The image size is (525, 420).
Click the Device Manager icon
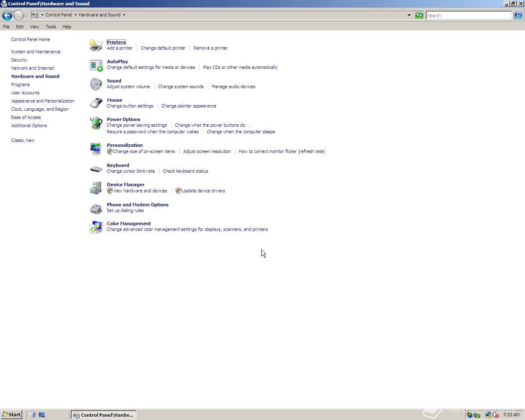[x=96, y=188]
